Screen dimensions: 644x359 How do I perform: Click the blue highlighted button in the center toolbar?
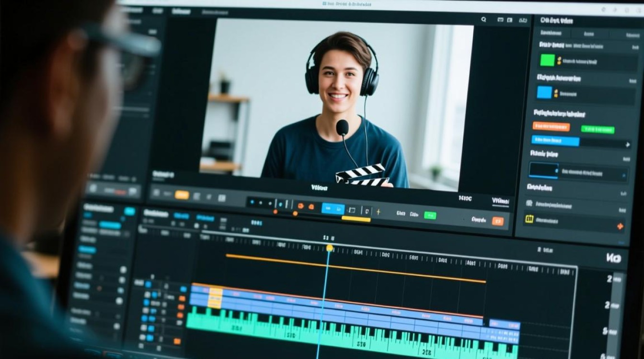click(333, 209)
